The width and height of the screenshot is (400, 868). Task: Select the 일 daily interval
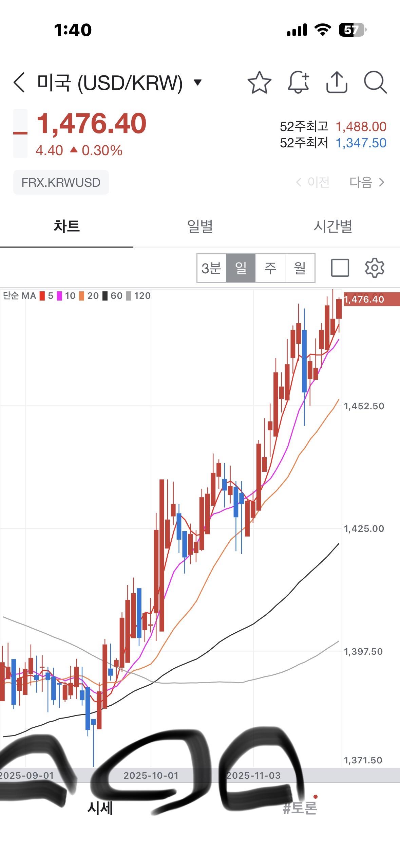pos(241,268)
